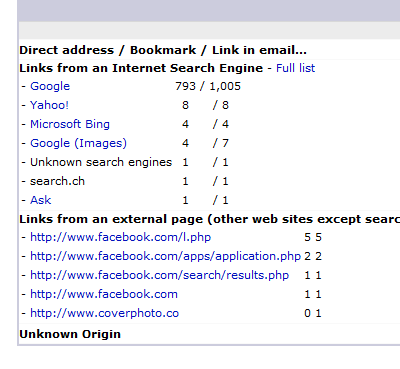The width and height of the screenshot is (400, 369).
Task: Visit the Google (Images) link
Action: point(78,143)
